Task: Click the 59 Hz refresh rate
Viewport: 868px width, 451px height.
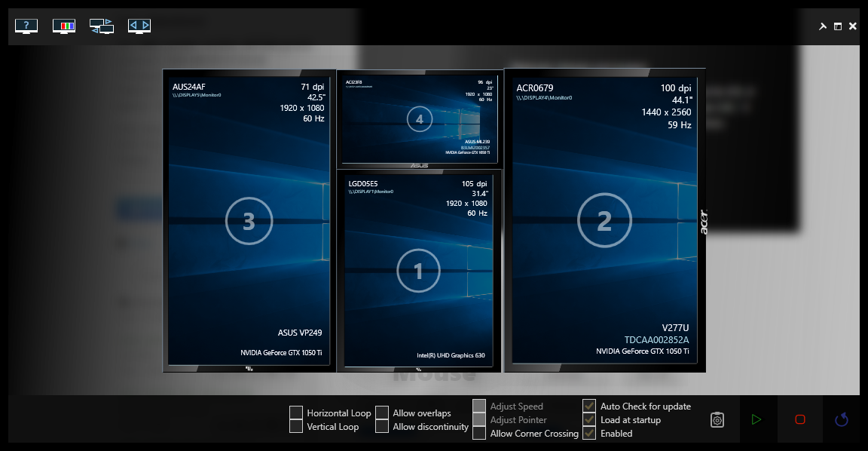Action: click(x=679, y=125)
